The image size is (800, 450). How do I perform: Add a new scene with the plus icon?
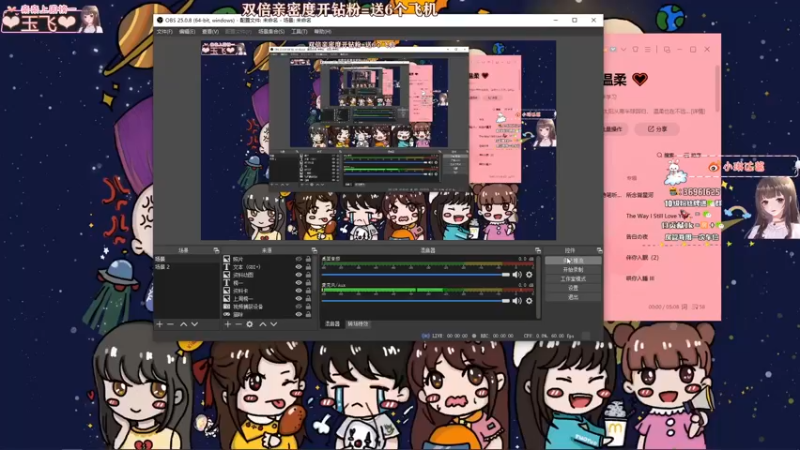click(x=160, y=324)
